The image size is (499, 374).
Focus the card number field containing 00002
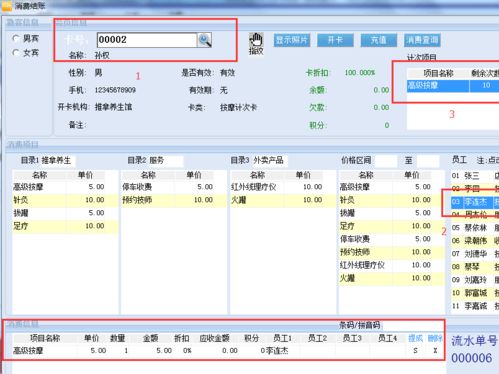point(147,40)
